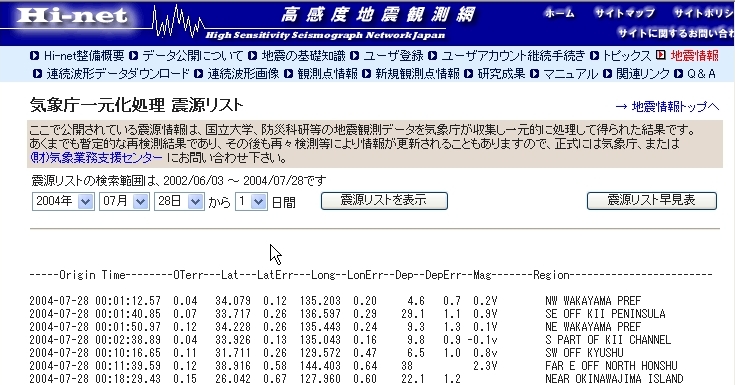Click the red bullet icon beside 地震情報
Image resolution: width=735 pixels, height=385 pixels.
pyautogui.click(x=660, y=55)
